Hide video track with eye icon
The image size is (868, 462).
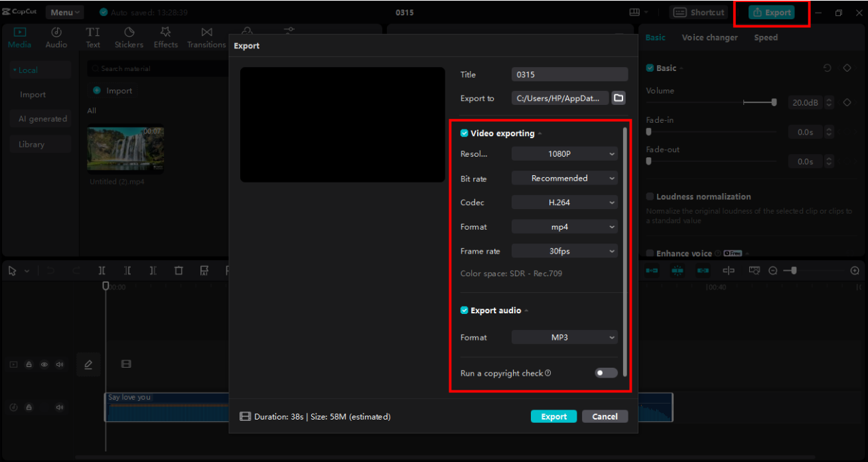pos(44,364)
